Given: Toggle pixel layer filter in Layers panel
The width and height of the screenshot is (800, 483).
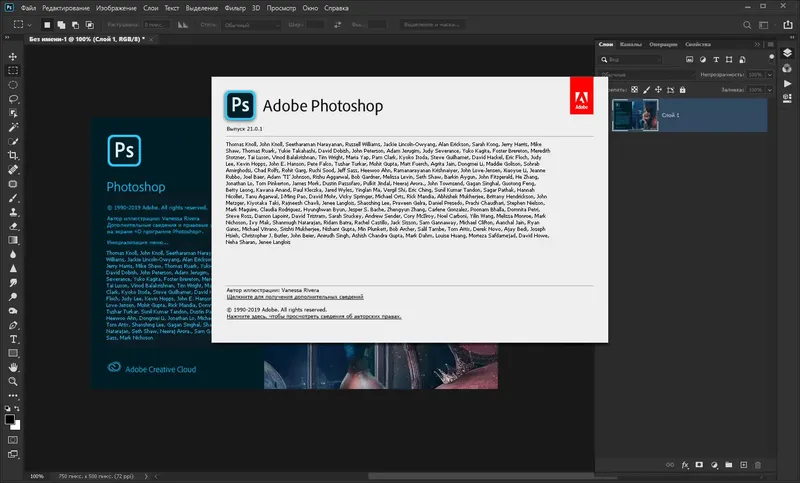Looking at the screenshot, I should click(689, 60).
